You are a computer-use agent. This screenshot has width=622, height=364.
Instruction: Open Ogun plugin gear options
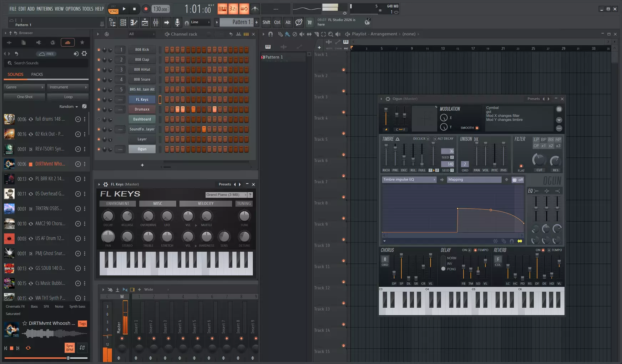coord(388,99)
